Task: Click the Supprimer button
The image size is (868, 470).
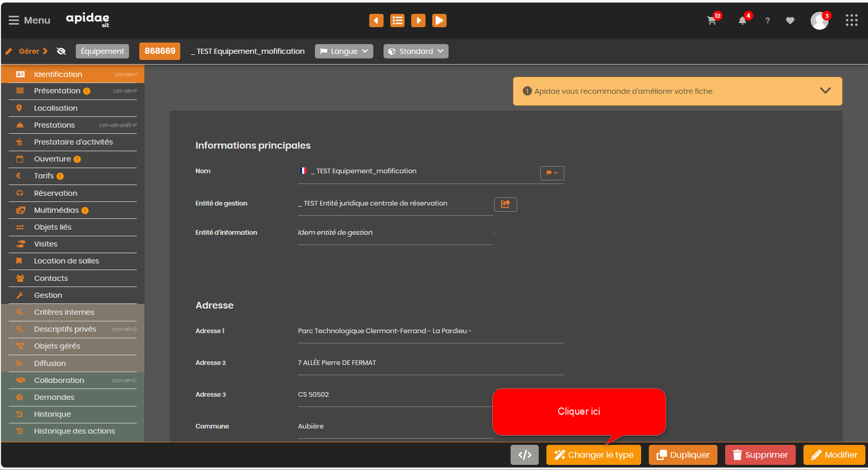Action: (760, 455)
